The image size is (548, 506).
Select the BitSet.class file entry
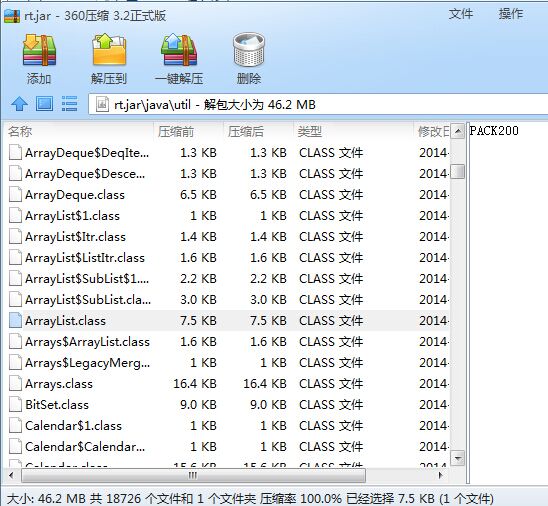tap(227, 405)
